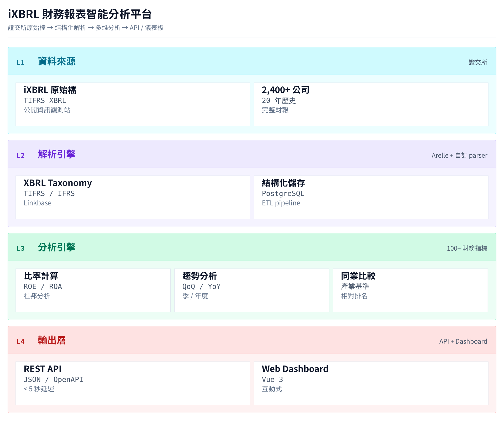Click the 100+ 財務指標 tag
The image size is (504, 424).
[x=467, y=248]
